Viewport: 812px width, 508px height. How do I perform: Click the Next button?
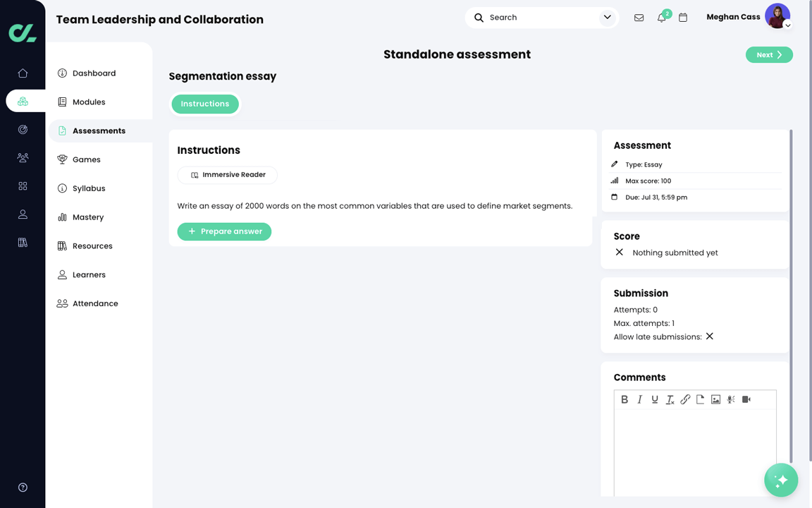(769, 55)
